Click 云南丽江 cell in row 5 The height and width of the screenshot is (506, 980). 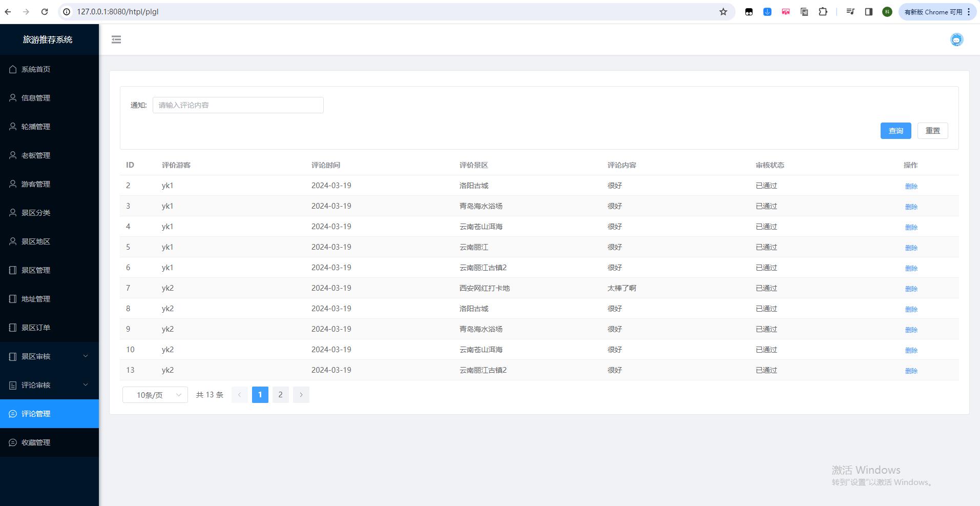pyautogui.click(x=474, y=247)
